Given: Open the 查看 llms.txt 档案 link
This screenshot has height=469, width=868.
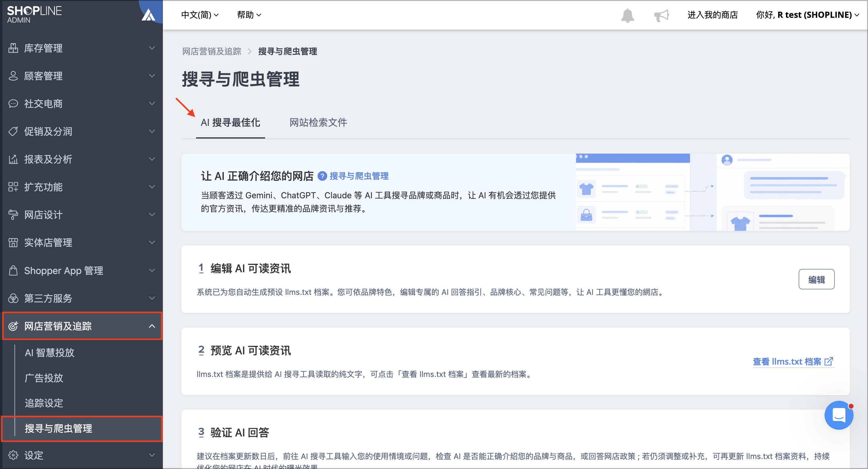Looking at the screenshot, I should click(793, 362).
